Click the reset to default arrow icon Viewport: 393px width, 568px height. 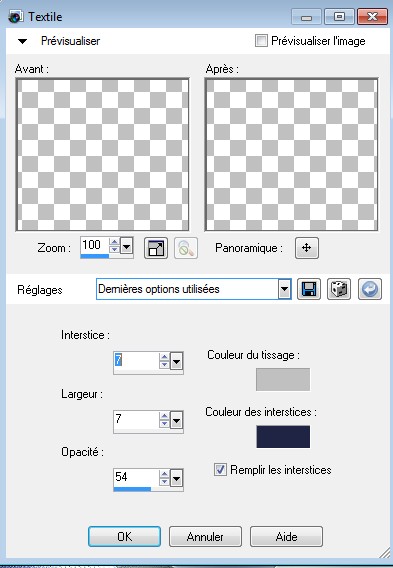(370, 289)
